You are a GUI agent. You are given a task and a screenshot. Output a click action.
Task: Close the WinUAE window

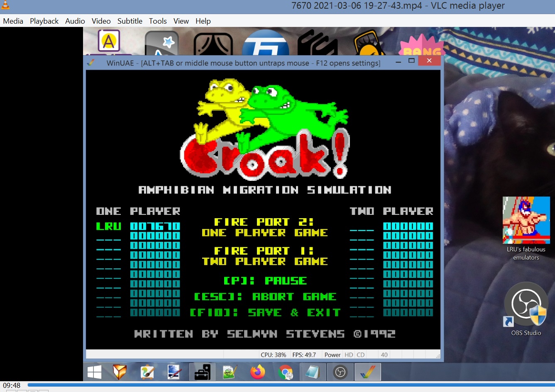coord(429,61)
